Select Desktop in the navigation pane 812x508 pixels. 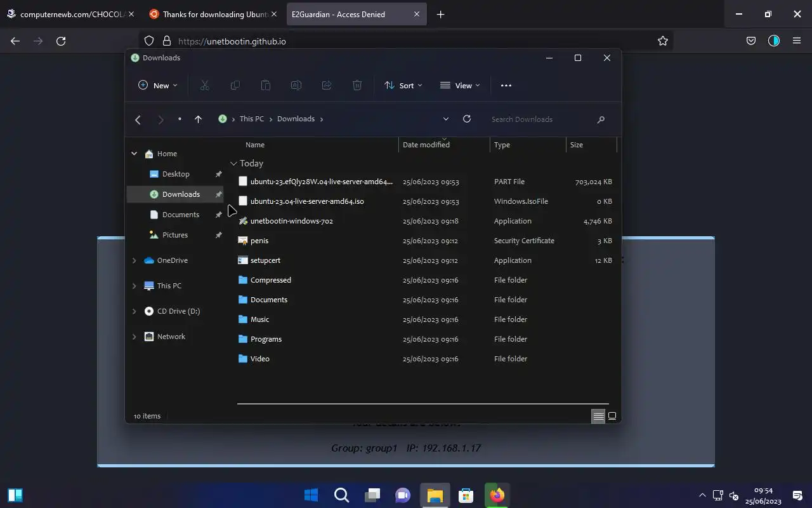(176, 174)
